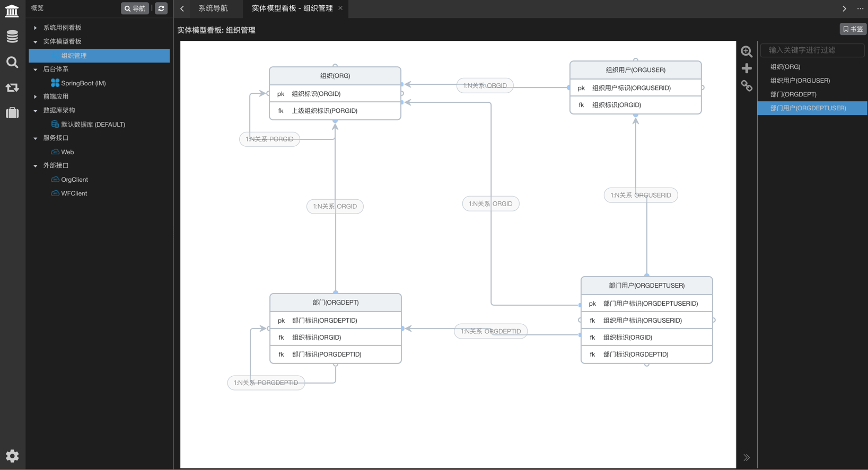Close the 实体模型看板 - 组织管理 tab

(x=340, y=8)
